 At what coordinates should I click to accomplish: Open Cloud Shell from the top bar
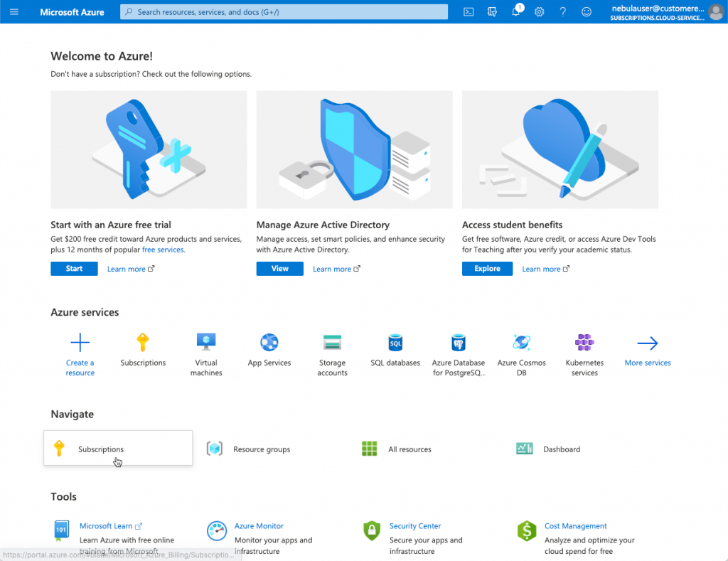(x=468, y=11)
